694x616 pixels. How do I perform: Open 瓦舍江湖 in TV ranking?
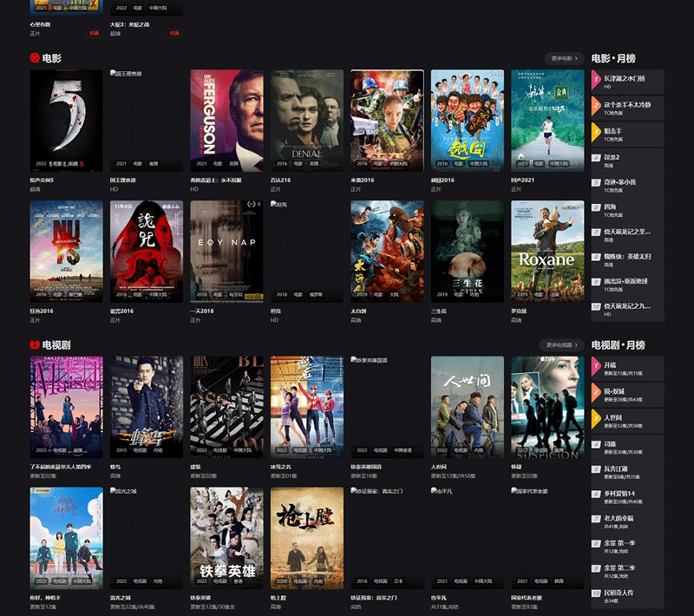[x=627, y=472]
